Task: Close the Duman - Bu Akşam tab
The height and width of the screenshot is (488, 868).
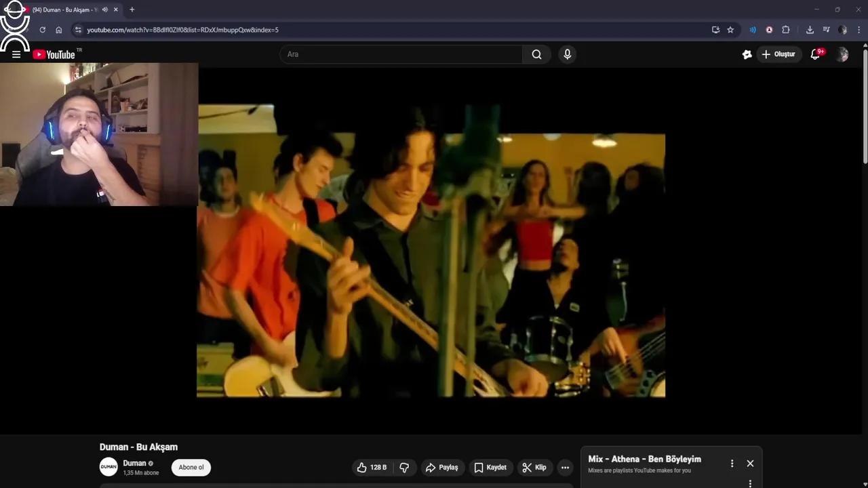Action: tap(116, 9)
